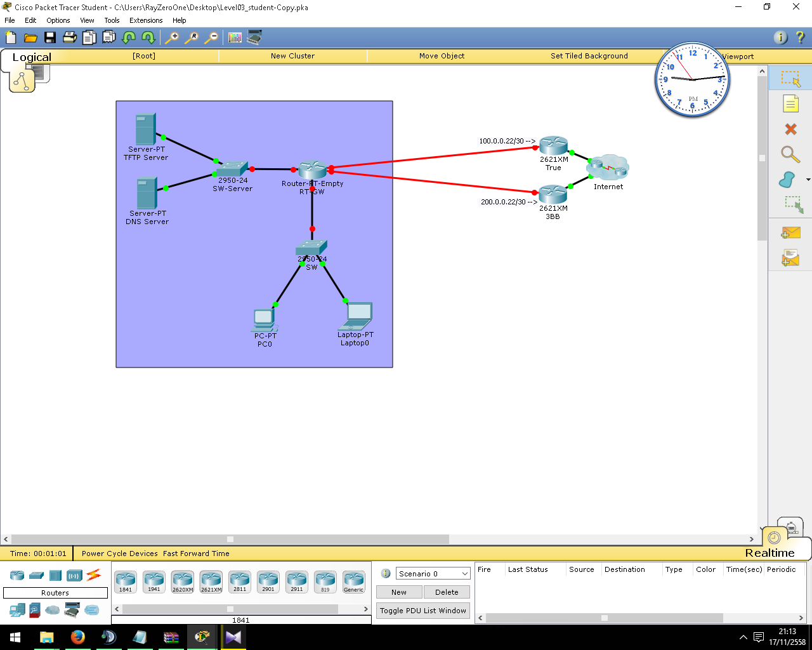Viewport: 812px width, 650px height.
Task: Create a new scenario with New button
Action: (x=399, y=592)
